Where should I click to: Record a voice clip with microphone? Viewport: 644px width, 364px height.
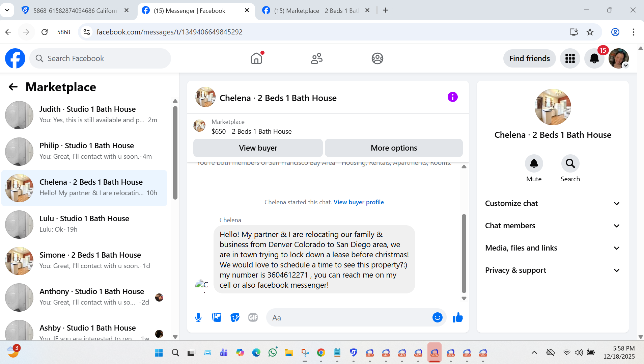point(198,317)
